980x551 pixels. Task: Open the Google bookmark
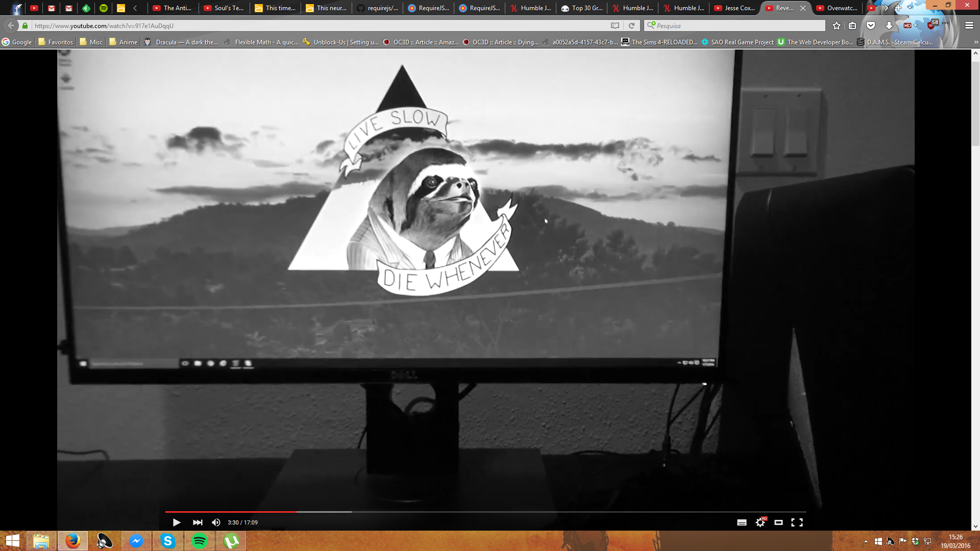17,42
